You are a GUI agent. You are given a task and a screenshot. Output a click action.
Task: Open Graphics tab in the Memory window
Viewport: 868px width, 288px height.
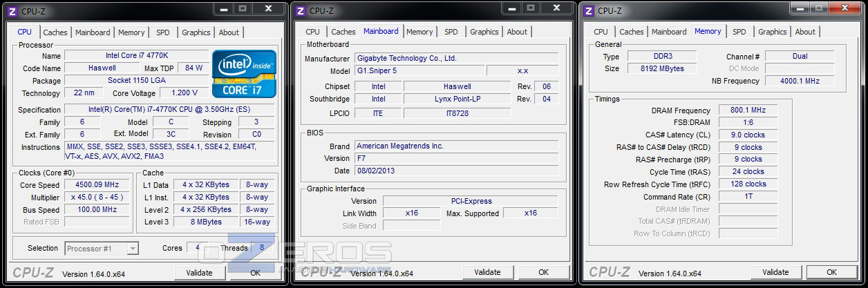(773, 32)
